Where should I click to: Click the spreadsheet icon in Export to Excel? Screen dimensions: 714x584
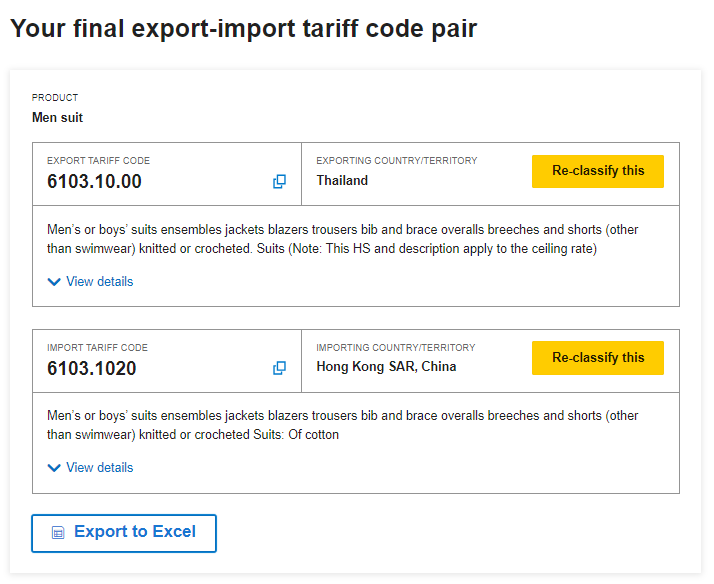click(x=58, y=533)
